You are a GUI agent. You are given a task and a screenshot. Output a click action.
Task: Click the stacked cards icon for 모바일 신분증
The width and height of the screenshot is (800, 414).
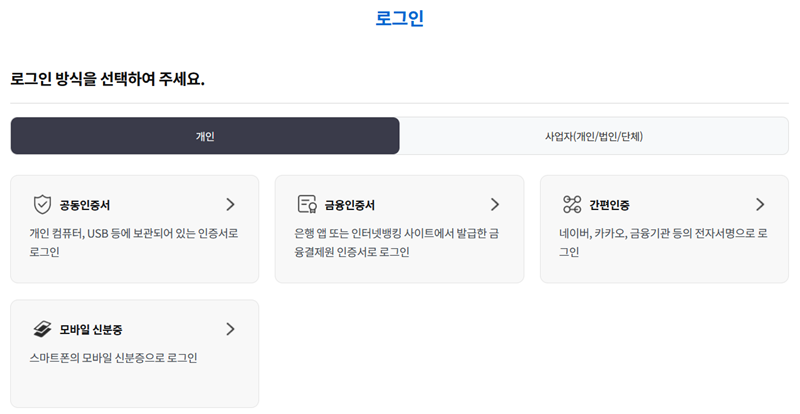(42, 329)
